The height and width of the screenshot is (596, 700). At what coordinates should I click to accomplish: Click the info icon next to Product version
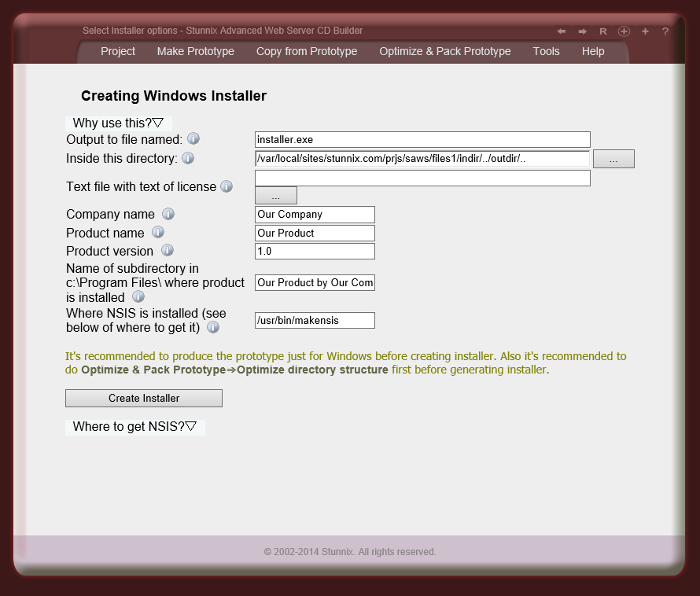(167, 250)
